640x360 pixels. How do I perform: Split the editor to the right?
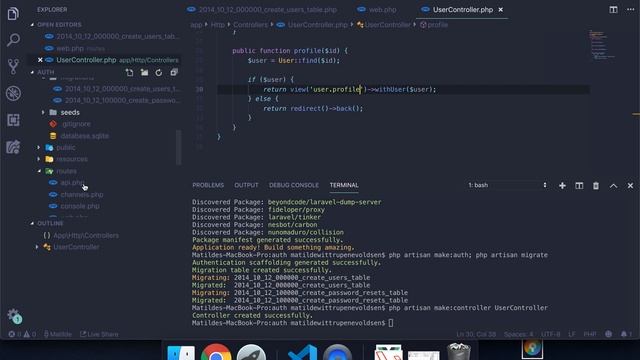click(613, 9)
